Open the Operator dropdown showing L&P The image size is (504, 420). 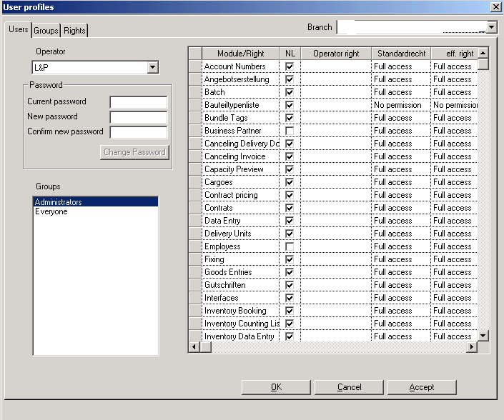[152, 67]
